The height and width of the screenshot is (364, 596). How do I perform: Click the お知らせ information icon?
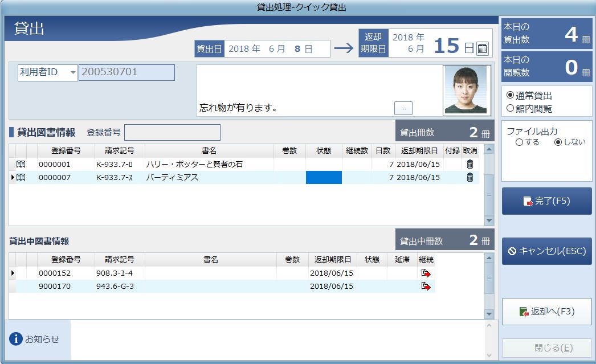click(x=16, y=338)
